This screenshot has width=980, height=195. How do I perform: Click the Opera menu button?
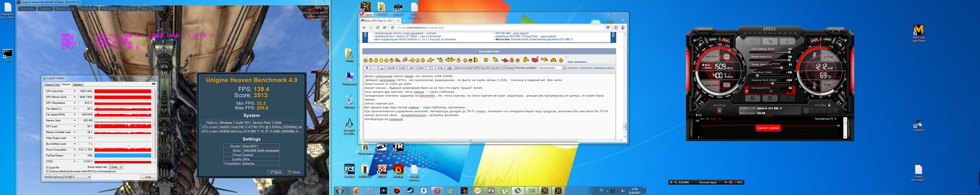coord(367,14)
